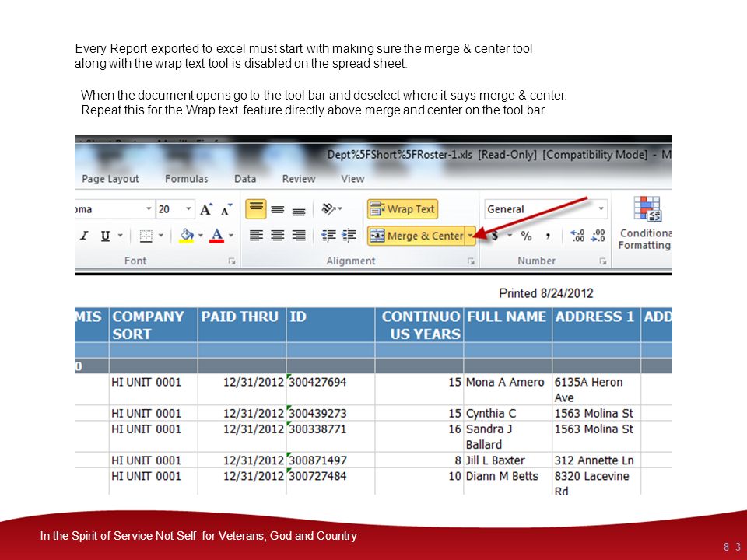Switch to Data tab
This screenshot has height=560, width=747.
[245, 179]
